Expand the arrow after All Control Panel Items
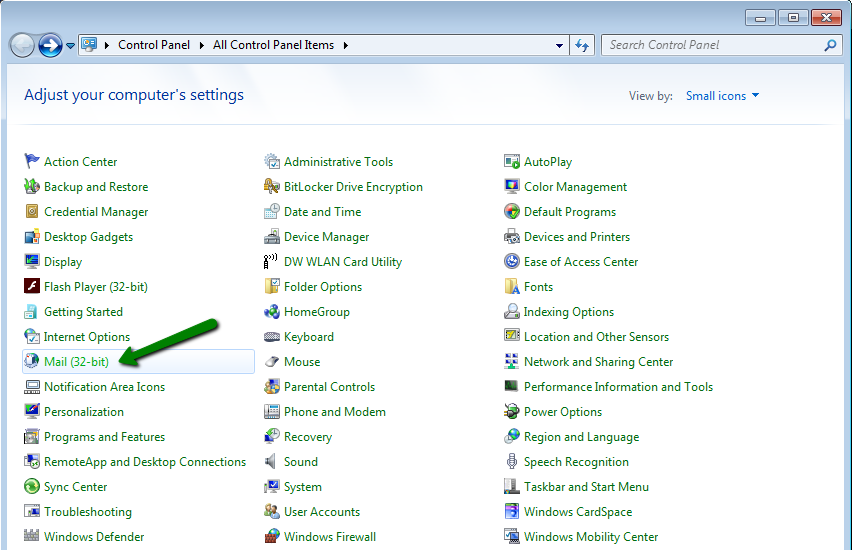This screenshot has height=550, width=852. [x=346, y=45]
